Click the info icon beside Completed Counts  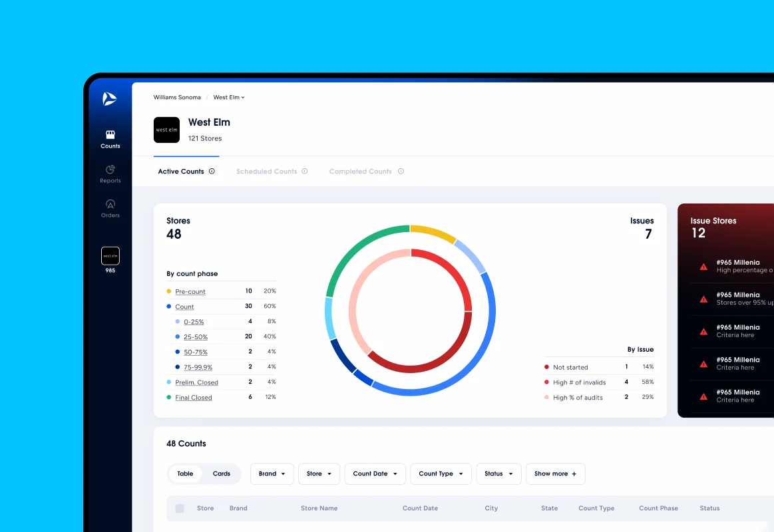click(401, 171)
